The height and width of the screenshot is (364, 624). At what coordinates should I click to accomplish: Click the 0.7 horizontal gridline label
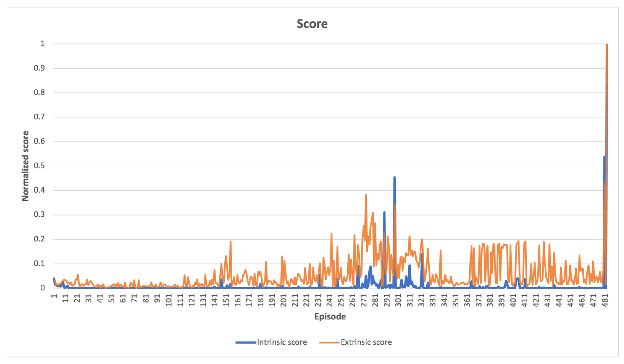click(39, 117)
